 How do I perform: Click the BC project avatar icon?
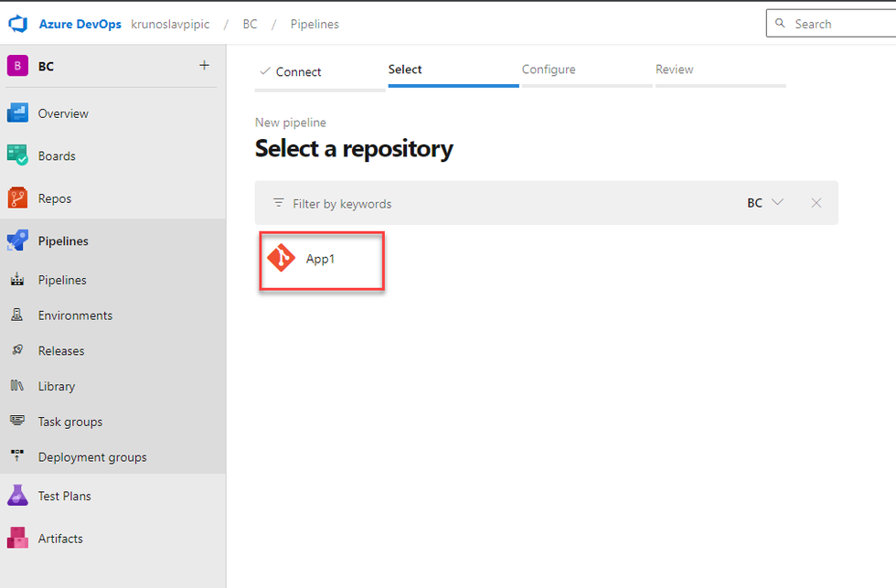pos(17,66)
